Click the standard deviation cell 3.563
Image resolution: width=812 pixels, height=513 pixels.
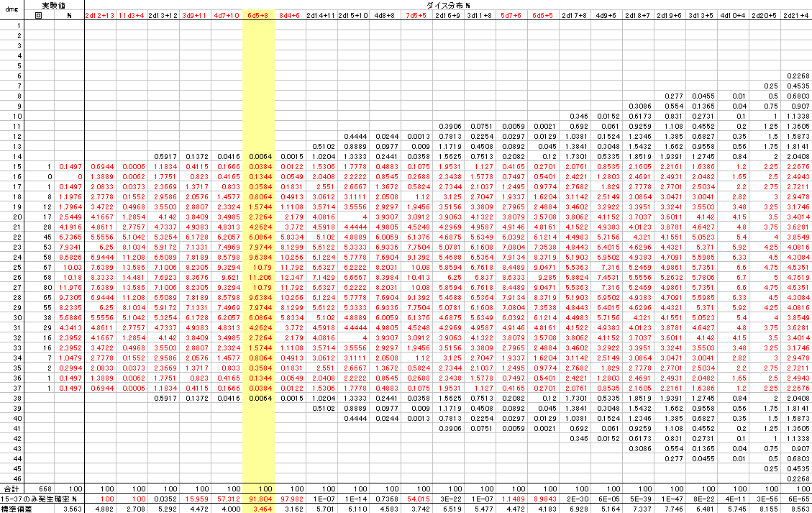point(69,509)
